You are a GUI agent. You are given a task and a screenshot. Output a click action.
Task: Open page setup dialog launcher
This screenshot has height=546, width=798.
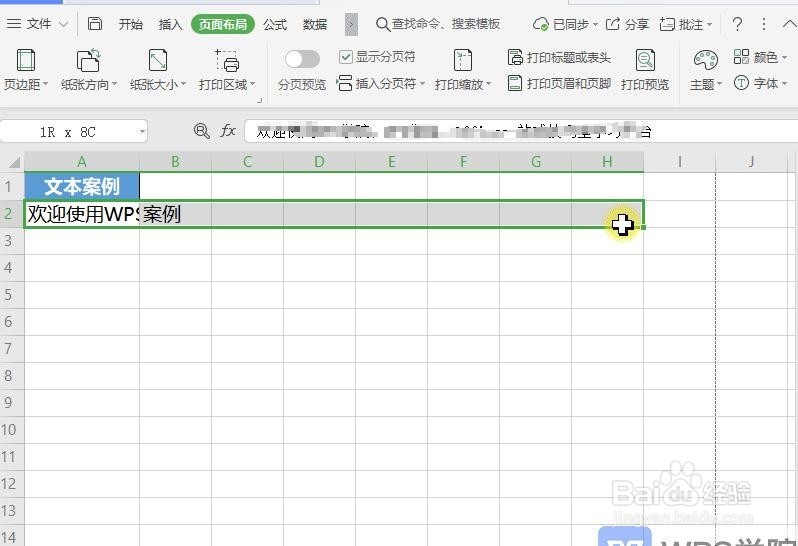(x=260, y=100)
